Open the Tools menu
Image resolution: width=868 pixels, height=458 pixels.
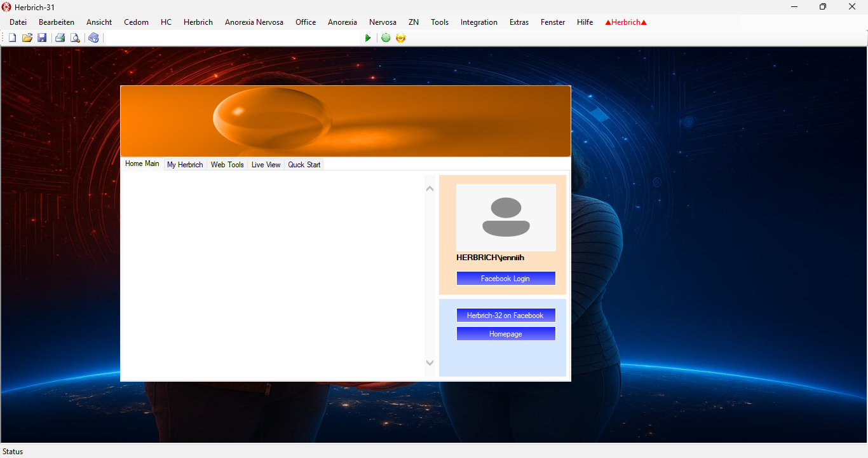(x=440, y=22)
